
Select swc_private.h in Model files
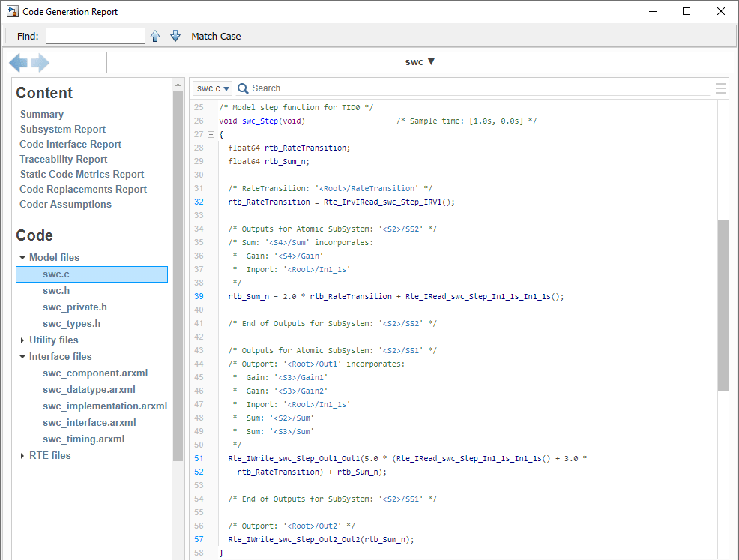tap(75, 307)
